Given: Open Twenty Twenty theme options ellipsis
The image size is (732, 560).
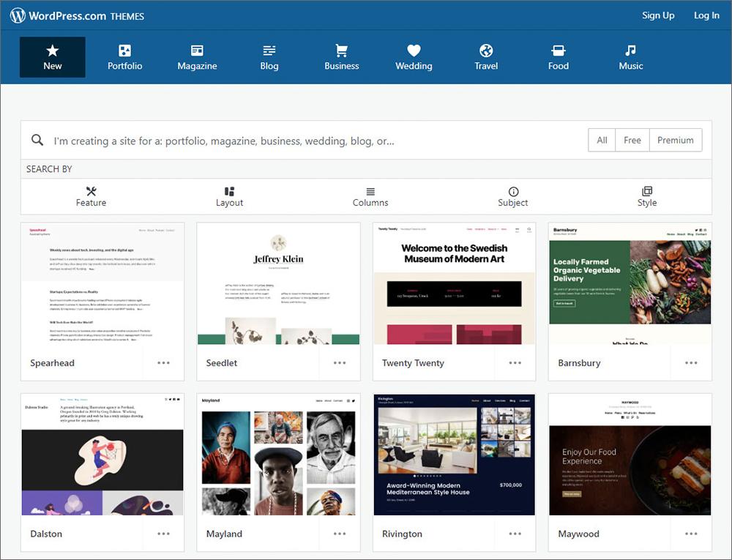Looking at the screenshot, I should (515, 362).
